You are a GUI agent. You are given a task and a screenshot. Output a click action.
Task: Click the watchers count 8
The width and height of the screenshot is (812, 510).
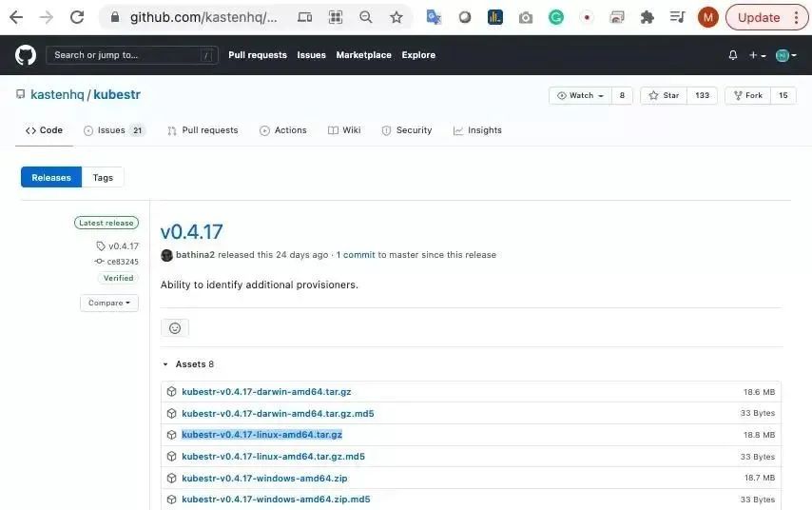pyautogui.click(x=622, y=95)
